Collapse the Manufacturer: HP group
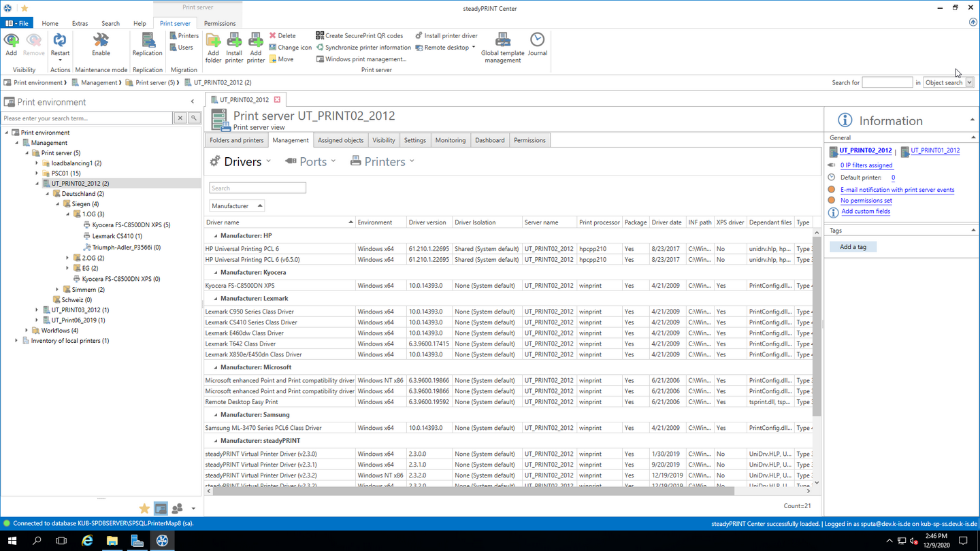The width and height of the screenshot is (980, 551). click(216, 236)
